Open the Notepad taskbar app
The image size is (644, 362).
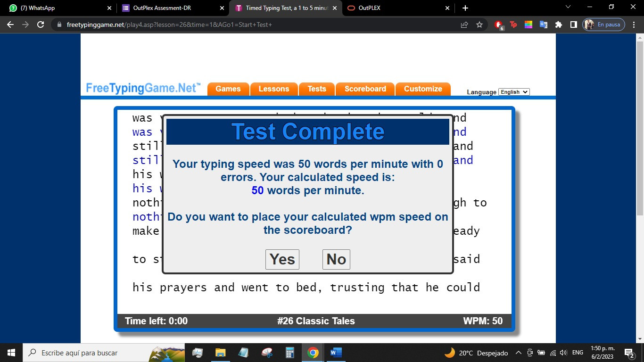(243, 353)
